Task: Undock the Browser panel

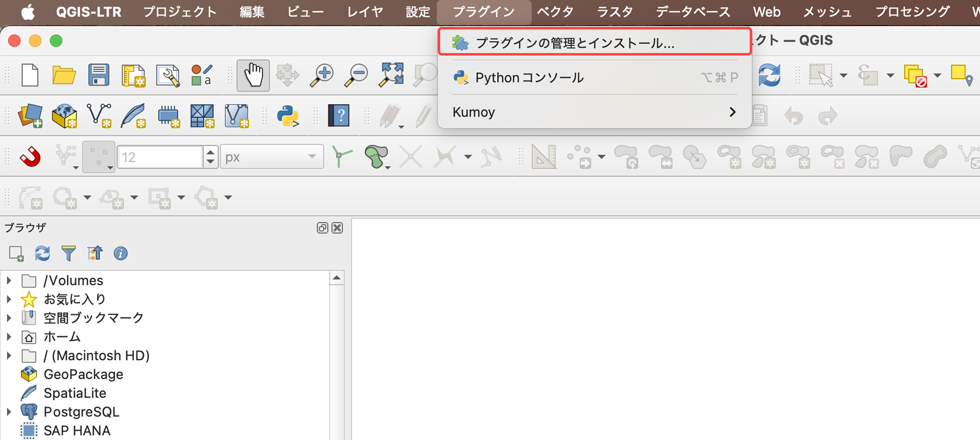Action: point(322,228)
